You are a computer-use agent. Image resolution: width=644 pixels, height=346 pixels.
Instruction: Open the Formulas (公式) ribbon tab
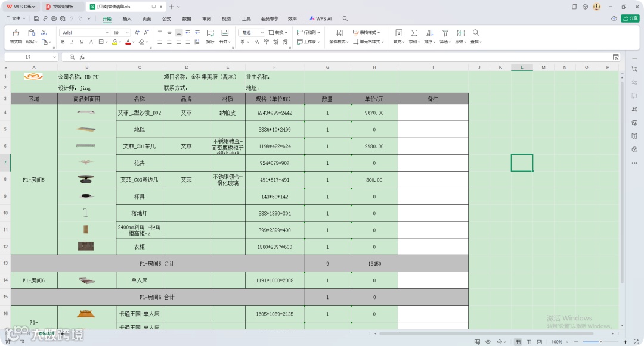(x=166, y=18)
